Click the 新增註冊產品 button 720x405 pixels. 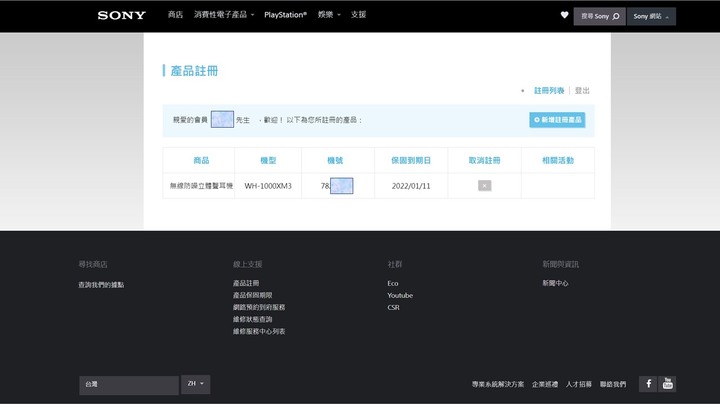pyautogui.click(x=557, y=120)
